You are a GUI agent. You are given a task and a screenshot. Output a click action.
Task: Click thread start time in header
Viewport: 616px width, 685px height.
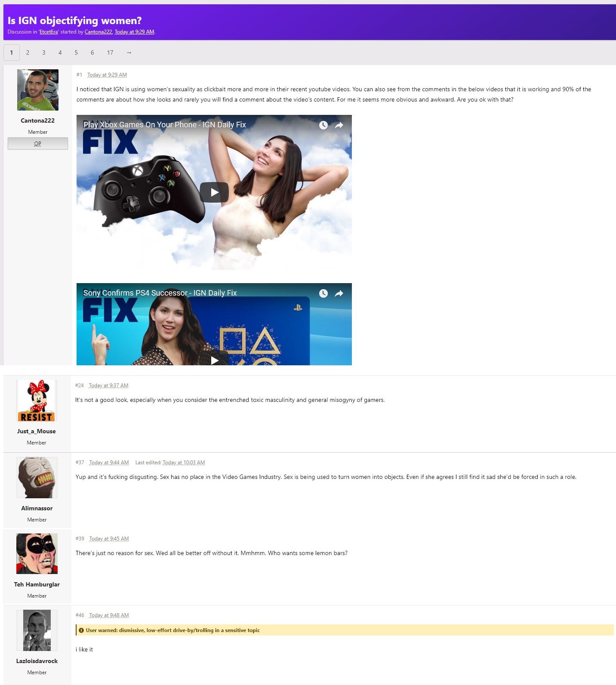134,32
